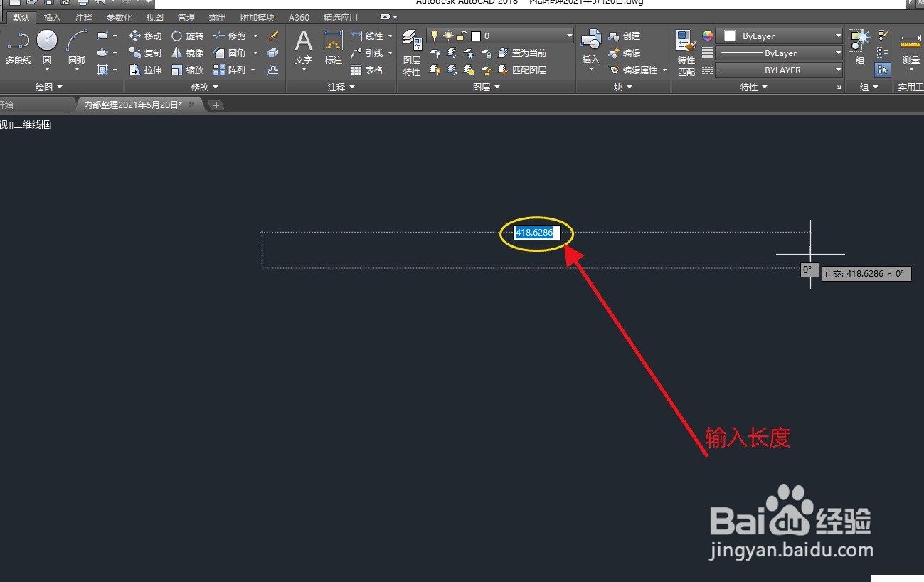924x582 pixels.
Task: Open the object color ByLayer dropdown
Action: click(x=839, y=36)
